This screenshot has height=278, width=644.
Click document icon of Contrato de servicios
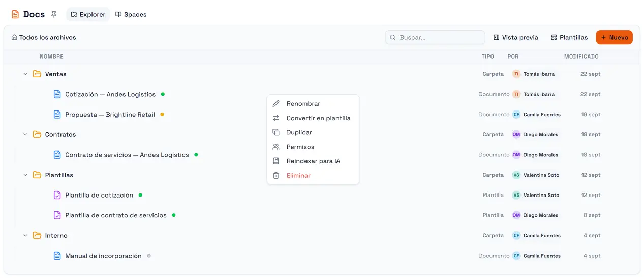(57, 155)
